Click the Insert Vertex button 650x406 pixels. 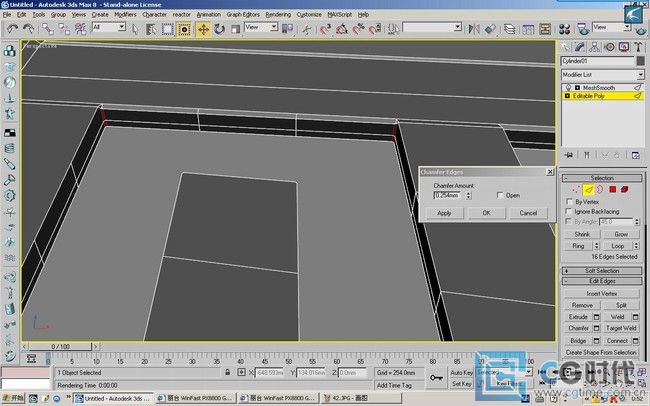pos(602,293)
